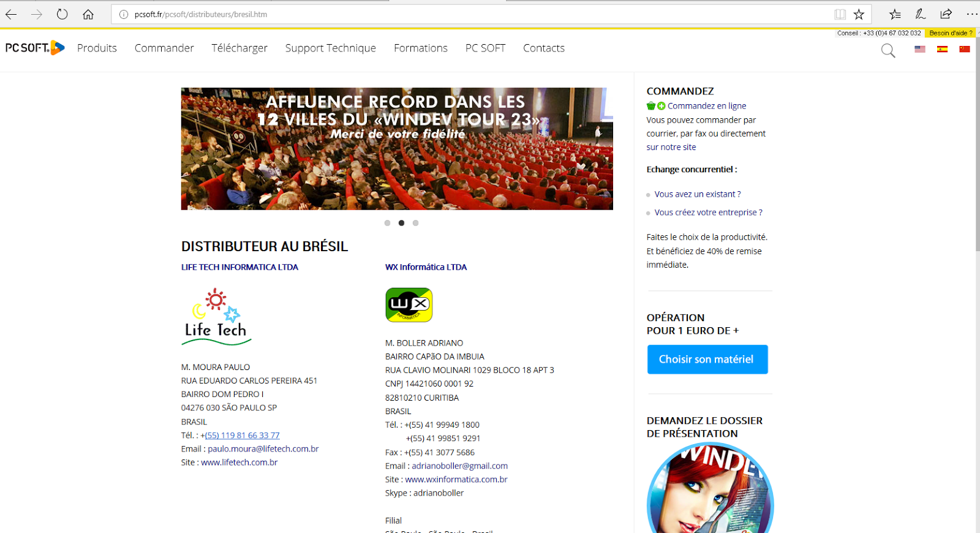
Task: Open the Commandez en ligne link
Action: pyautogui.click(x=707, y=106)
